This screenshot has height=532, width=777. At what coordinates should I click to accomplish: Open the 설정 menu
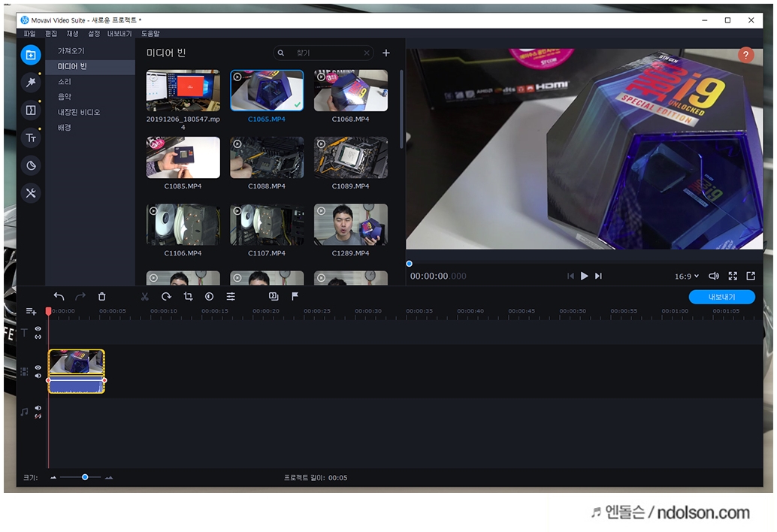(x=94, y=34)
